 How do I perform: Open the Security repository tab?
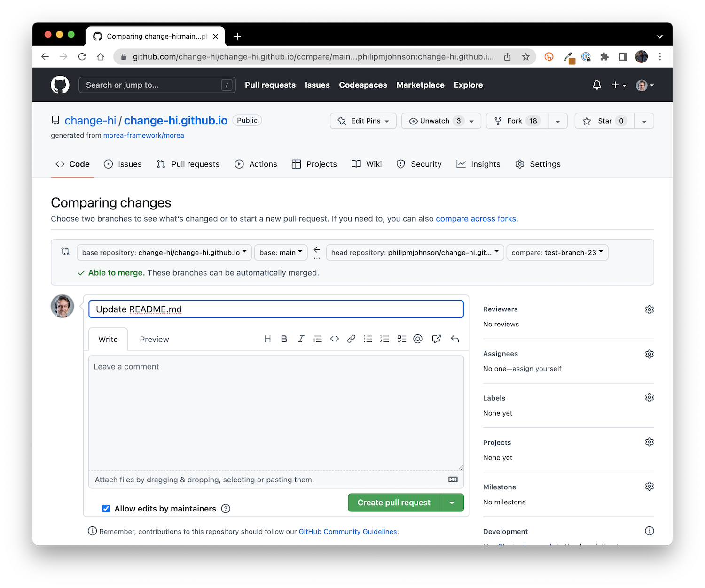(x=419, y=164)
